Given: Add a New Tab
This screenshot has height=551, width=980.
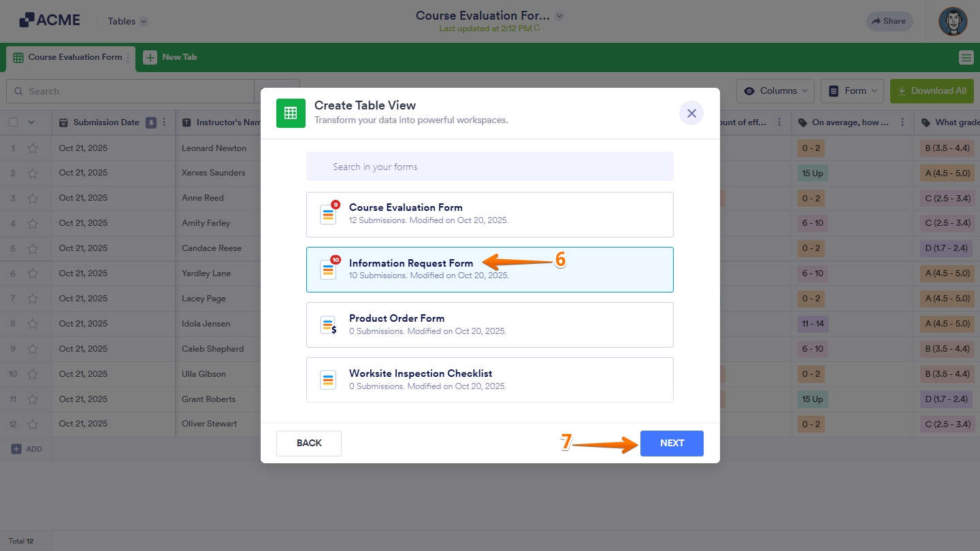Looking at the screenshot, I should [170, 58].
